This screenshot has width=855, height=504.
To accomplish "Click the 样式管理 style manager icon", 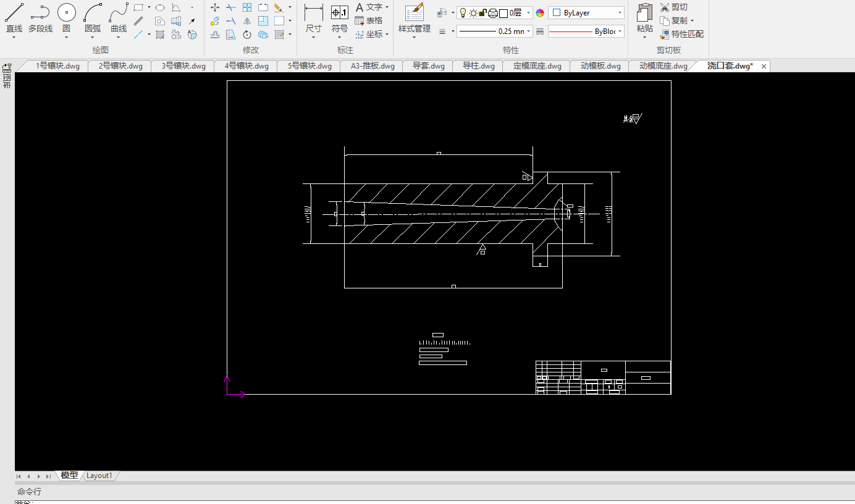I will 414,19.
